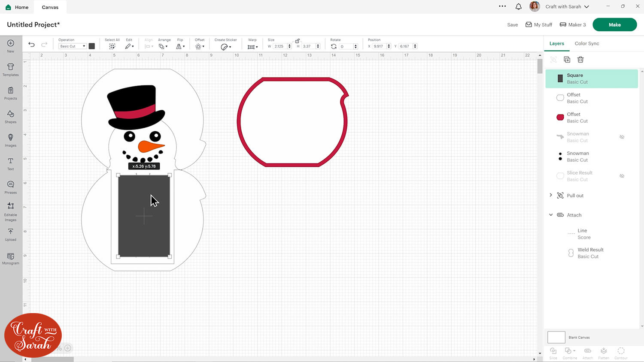Open the Monogram tool
The height and width of the screenshot is (362, 644).
[11, 259]
